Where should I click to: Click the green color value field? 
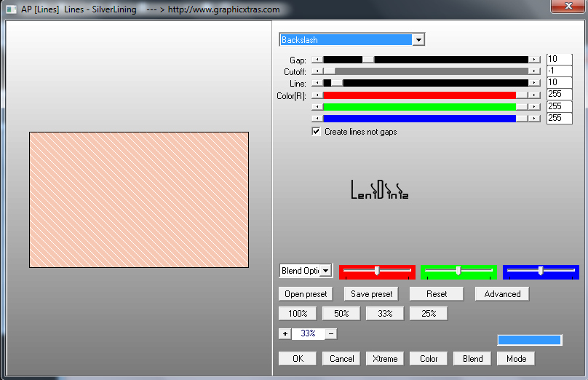(559, 106)
